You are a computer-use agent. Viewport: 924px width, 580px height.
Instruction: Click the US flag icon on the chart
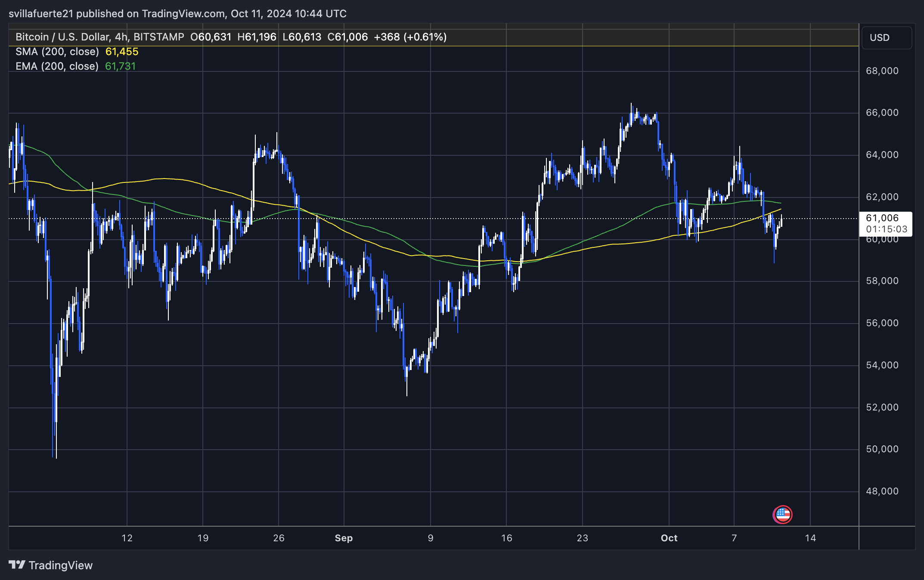click(x=782, y=514)
